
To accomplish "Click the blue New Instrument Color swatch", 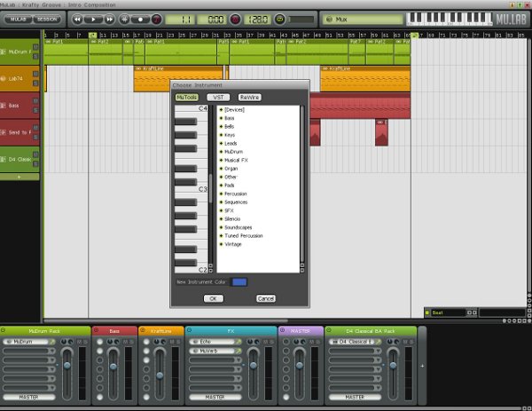I will (239, 282).
